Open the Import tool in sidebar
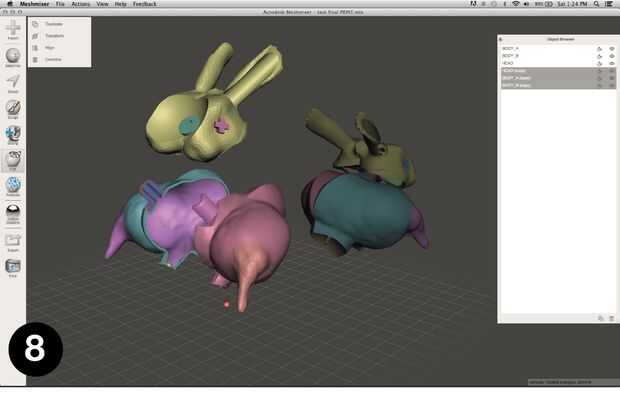The width and height of the screenshot is (620, 401). pyautogui.click(x=13, y=30)
